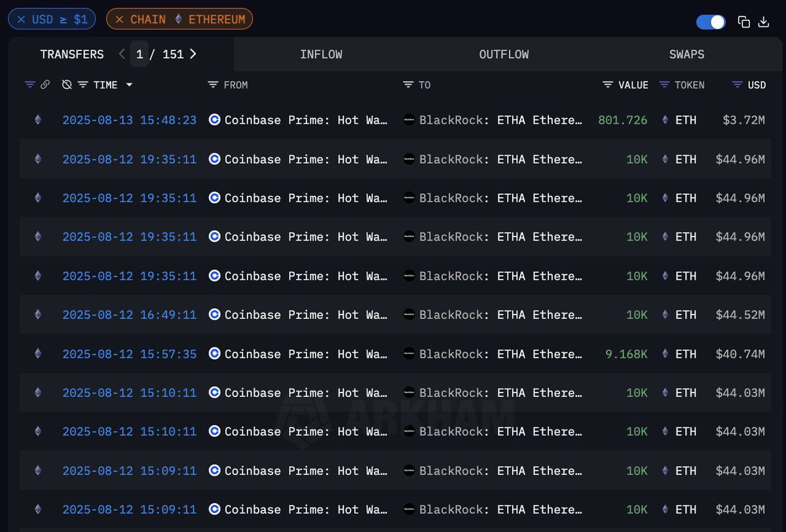Image resolution: width=786 pixels, height=532 pixels.
Task: Click ETH token icon in $3.72M row
Action: pos(665,120)
